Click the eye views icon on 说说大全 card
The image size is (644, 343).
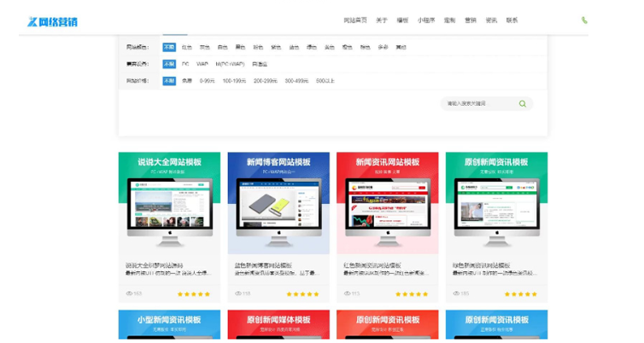click(x=128, y=294)
